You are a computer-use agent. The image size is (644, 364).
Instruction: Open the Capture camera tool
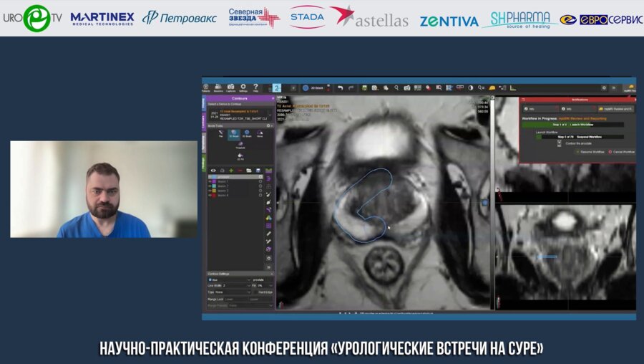tap(230, 87)
